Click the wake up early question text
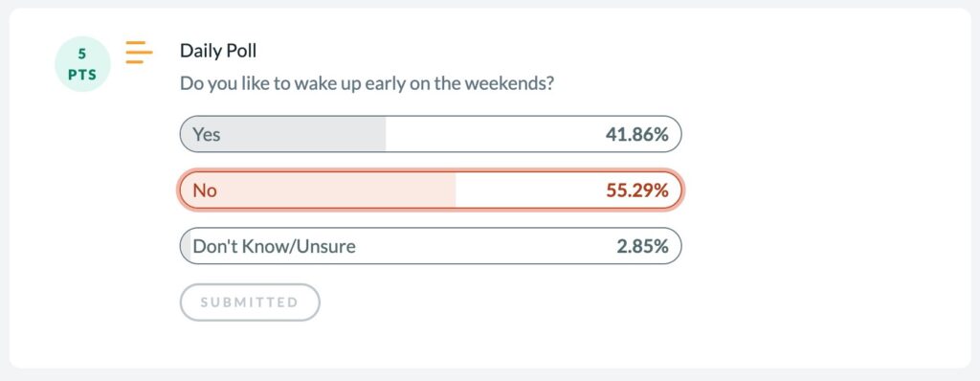This screenshot has height=381, width=980. tap(367, 83)
